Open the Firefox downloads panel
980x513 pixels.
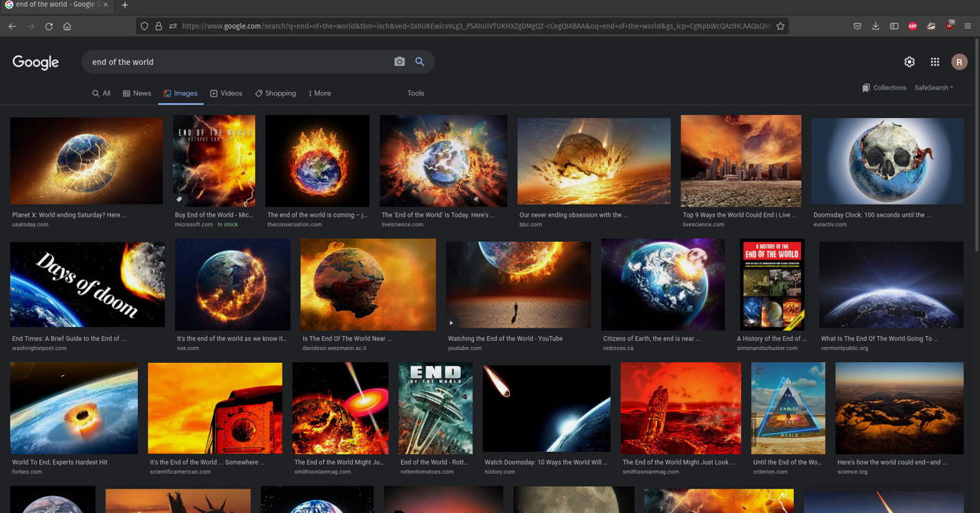point(875,26)
